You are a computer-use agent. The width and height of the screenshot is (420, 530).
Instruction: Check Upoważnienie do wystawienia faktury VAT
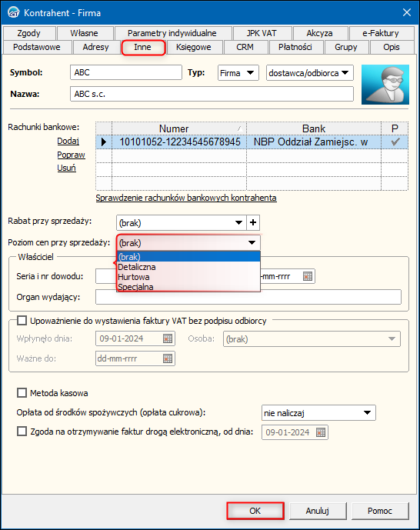point(22,321)
